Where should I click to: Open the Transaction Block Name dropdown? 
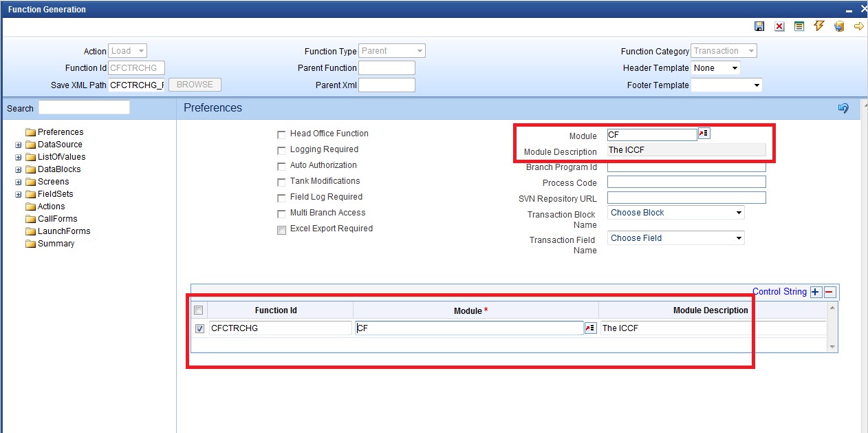click(676, 213)
